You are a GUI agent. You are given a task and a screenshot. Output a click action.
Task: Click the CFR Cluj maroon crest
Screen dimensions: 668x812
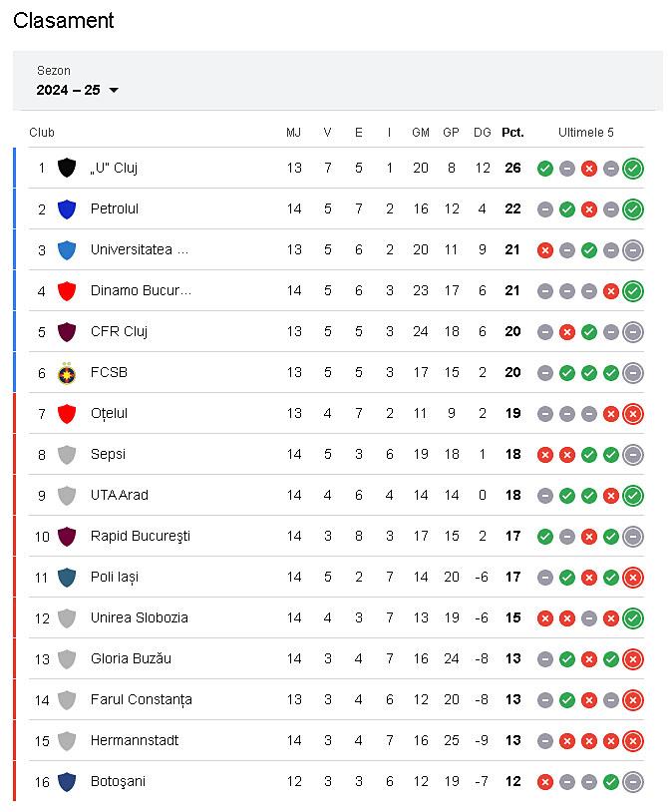coord(67,331)
